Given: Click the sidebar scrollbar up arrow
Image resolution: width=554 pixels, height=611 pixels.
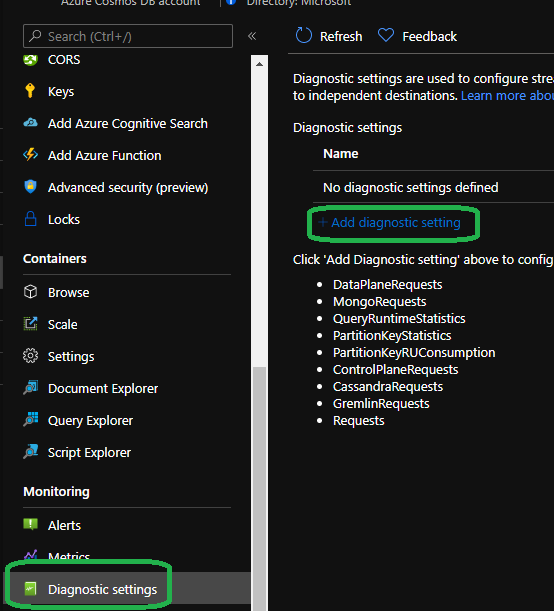Looking at the screenshot, I should (259, 64).
